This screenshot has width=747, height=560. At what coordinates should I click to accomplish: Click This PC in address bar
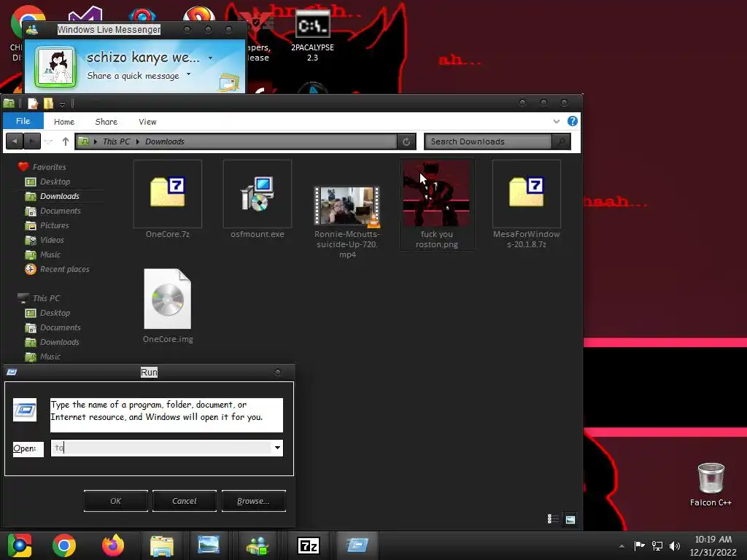[116, 141]
